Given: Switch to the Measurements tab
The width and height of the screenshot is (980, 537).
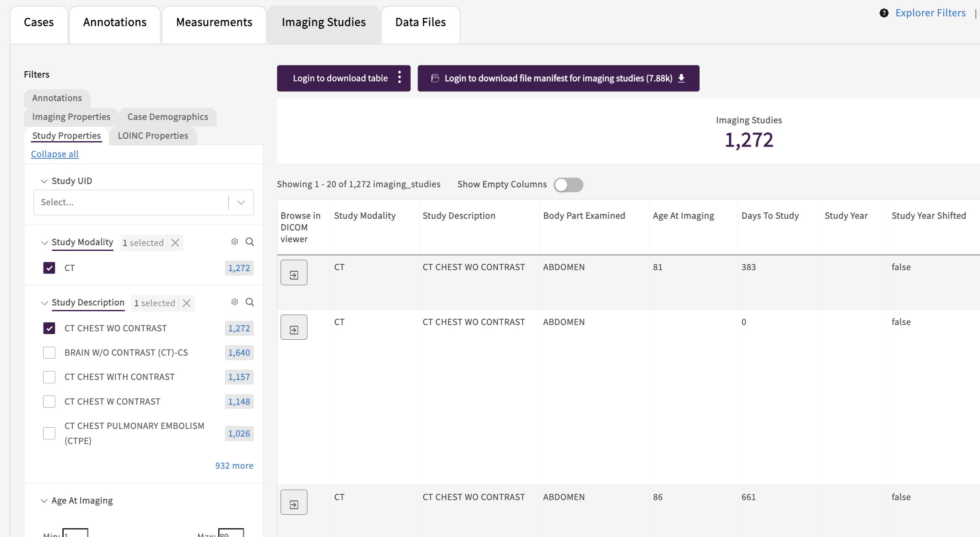Looking at the screenshot, I should (214, 22).
